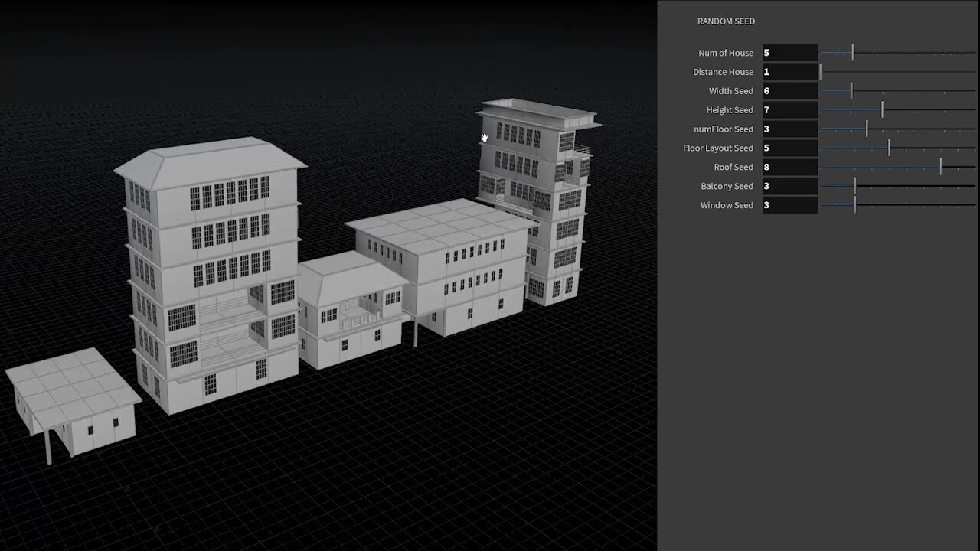Click the Roof Seed value field
980x551 pixels.
click(x=789, y=167)
